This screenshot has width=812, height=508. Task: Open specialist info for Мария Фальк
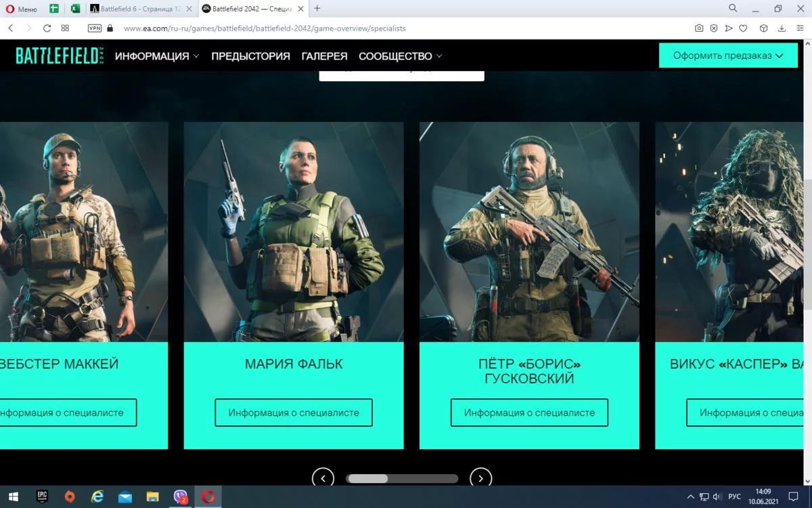(x=294, y=412)
